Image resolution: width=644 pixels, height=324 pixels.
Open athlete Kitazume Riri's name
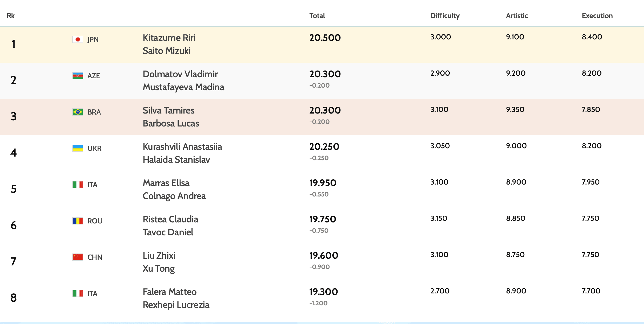169,38
